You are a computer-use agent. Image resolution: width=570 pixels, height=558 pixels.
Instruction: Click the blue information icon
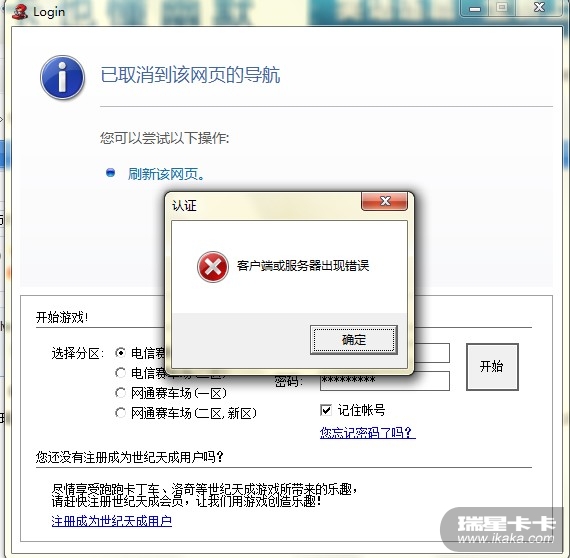(x=63, y=77)
